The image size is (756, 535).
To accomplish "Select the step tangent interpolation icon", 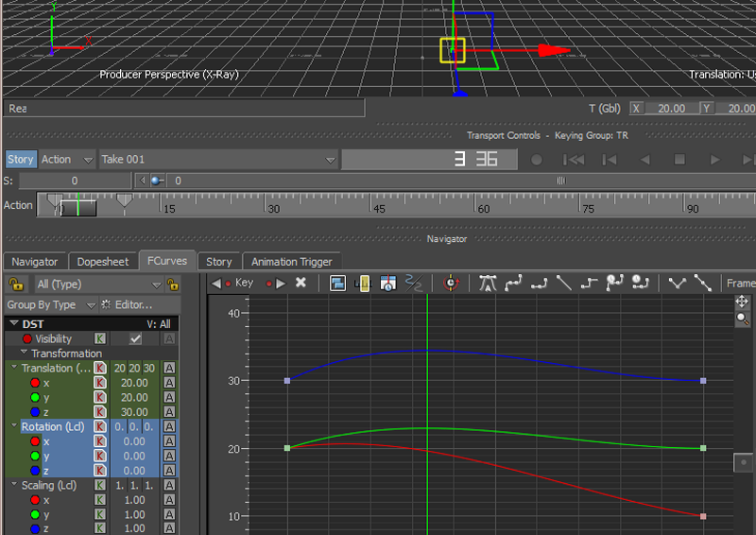I will point(590,283).
